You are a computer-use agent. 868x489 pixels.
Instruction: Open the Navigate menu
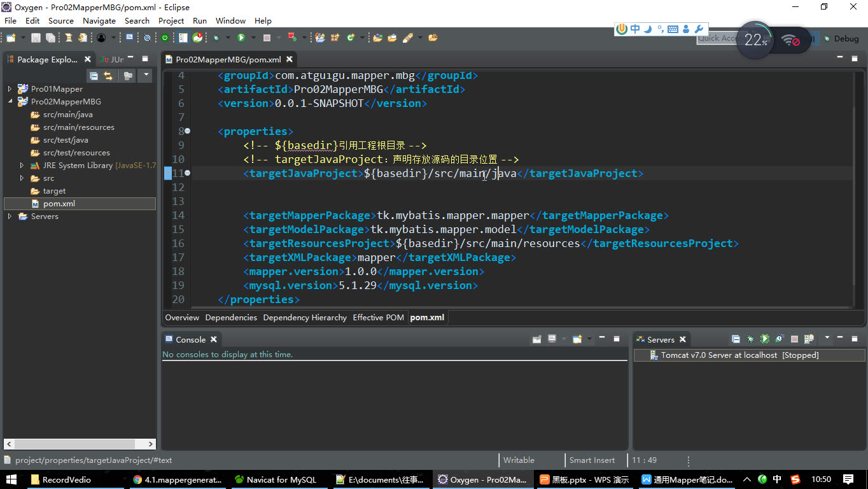click(x=99, y=20)
